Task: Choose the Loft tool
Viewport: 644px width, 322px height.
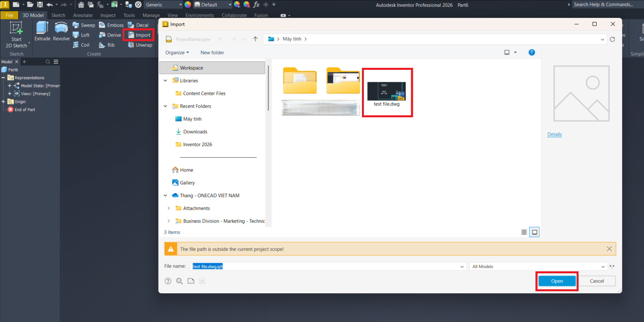Action: (81, 35)
